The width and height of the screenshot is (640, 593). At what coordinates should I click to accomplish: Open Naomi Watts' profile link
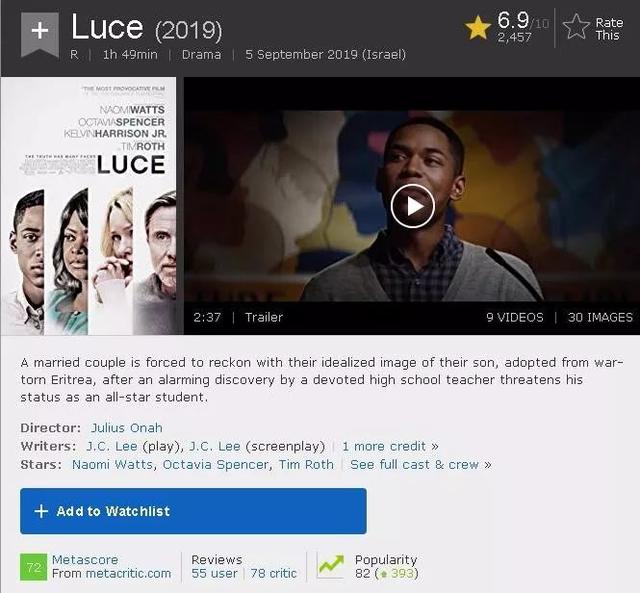pos(112,464)
